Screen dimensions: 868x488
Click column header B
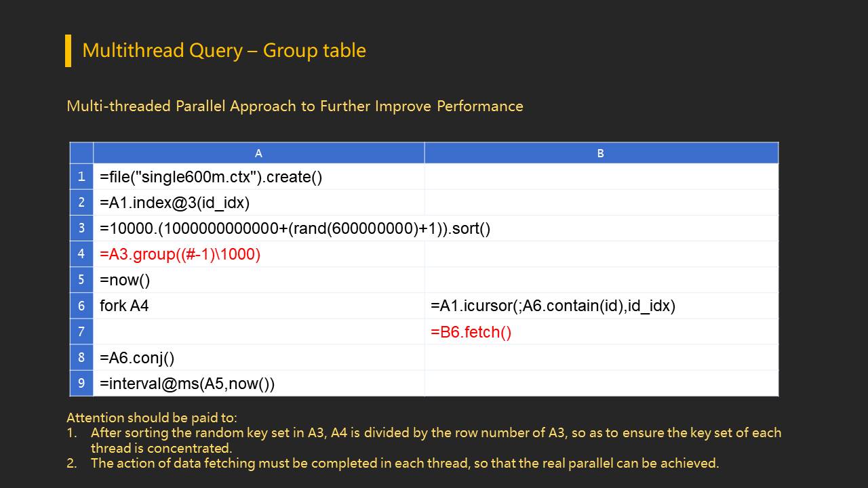(601, 153)
